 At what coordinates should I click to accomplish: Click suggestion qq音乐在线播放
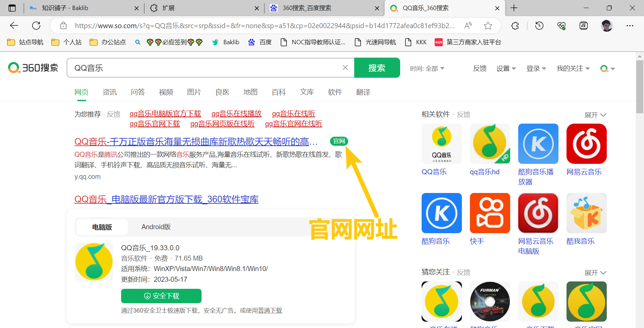[x=236, y=114]
